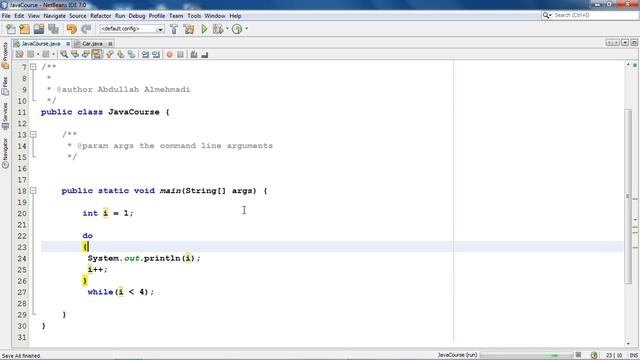
Task: Click the editor vertical scrollbar
Action: click(x=628, y=197)
